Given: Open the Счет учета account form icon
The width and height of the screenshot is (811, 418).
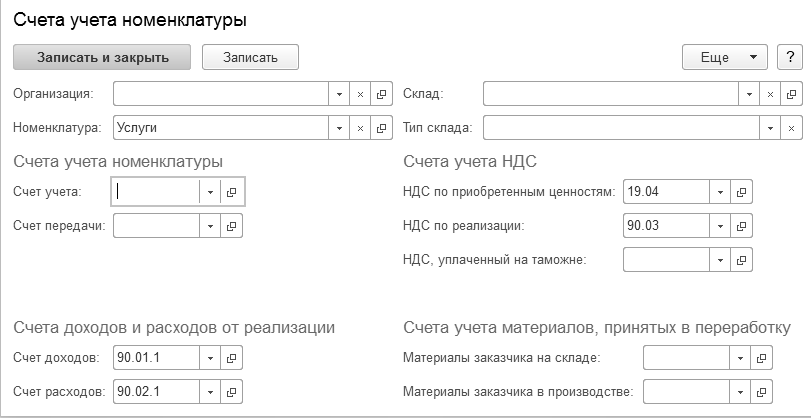Looking at the screenshot, I should click(231, 192).
